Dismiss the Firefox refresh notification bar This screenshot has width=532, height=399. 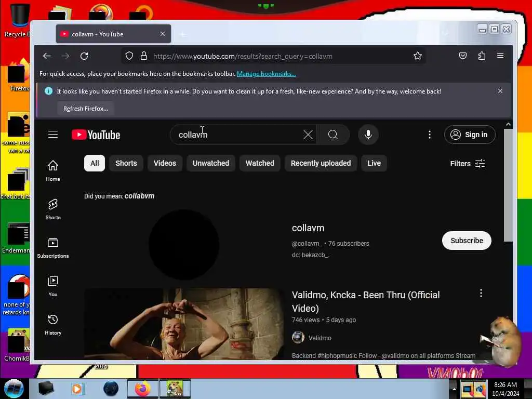coord(500,91)
